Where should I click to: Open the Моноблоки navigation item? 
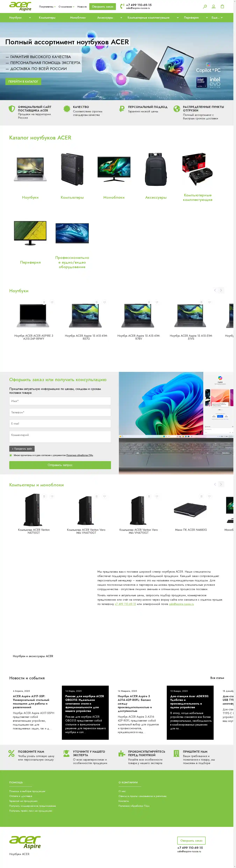click(78, 17)
